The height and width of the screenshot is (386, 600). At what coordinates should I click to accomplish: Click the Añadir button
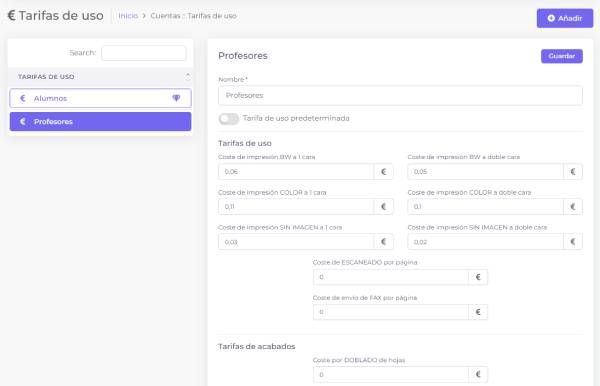pos(565,18)
